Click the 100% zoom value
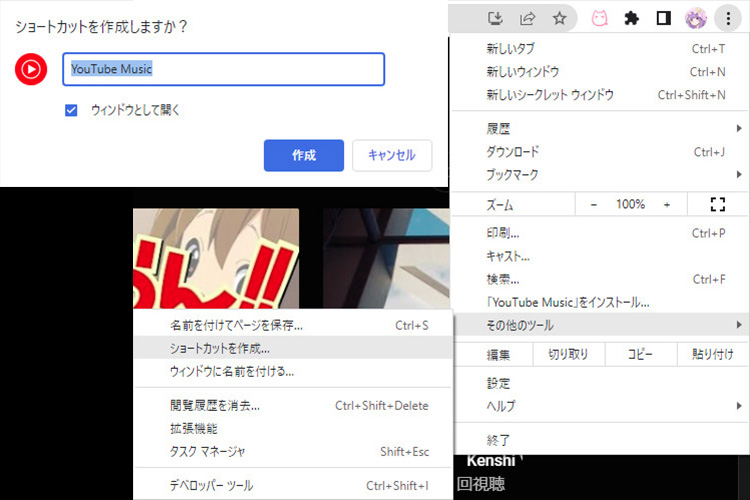This screenshot has width=750, height=500. click(630, 204)
